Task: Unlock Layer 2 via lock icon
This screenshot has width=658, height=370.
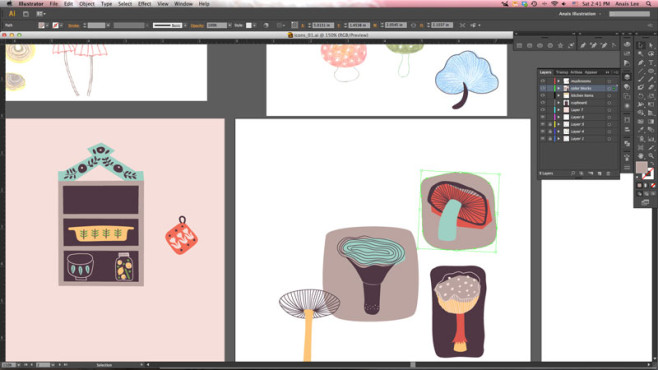Action: coord(550,138)
